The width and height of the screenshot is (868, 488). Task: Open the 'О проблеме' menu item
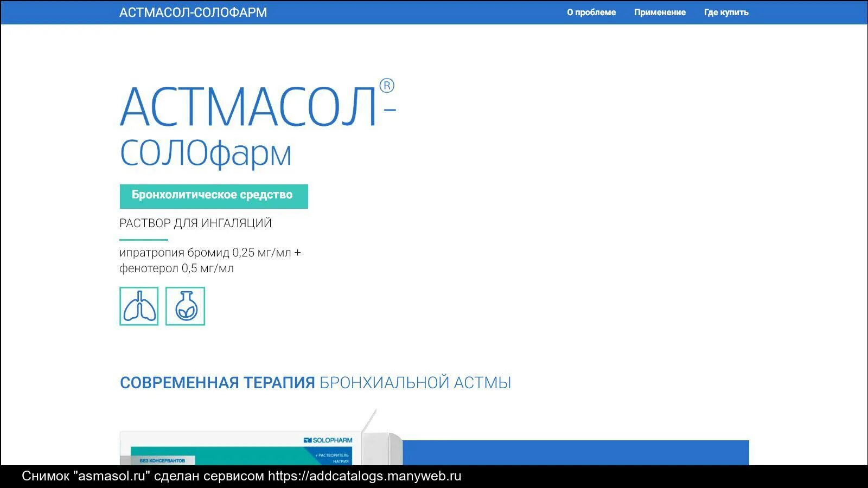coord(591,12)
